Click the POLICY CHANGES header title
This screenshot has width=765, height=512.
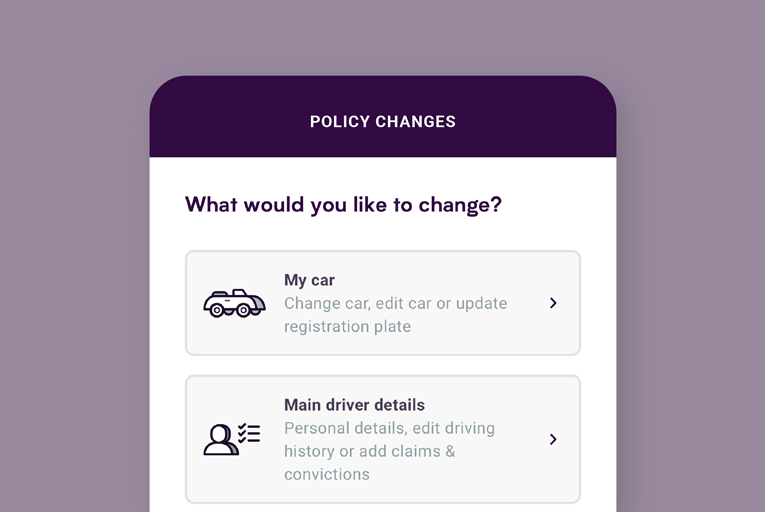click(383, 122)
